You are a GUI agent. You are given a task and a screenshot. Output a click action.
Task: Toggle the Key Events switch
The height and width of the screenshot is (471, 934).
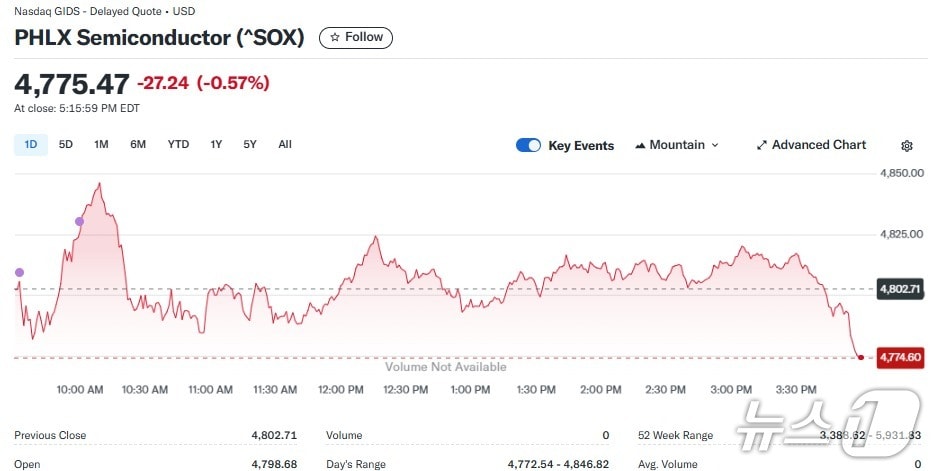pos(528,145)
